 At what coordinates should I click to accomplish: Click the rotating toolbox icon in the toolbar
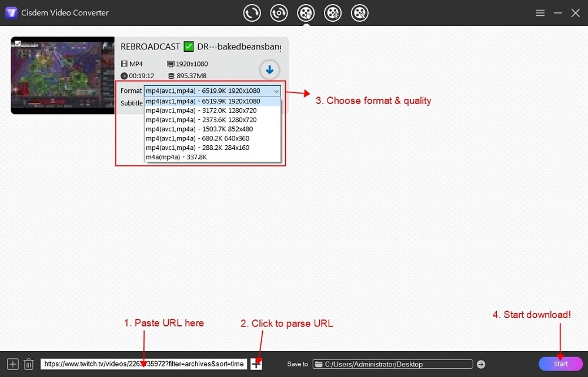(x=279, y=12)
